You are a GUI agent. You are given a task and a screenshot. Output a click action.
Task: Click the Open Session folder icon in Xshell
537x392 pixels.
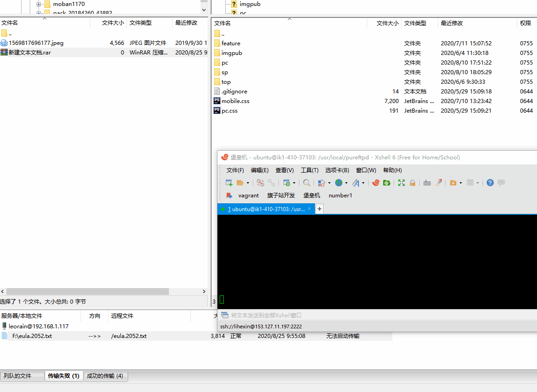240,183
